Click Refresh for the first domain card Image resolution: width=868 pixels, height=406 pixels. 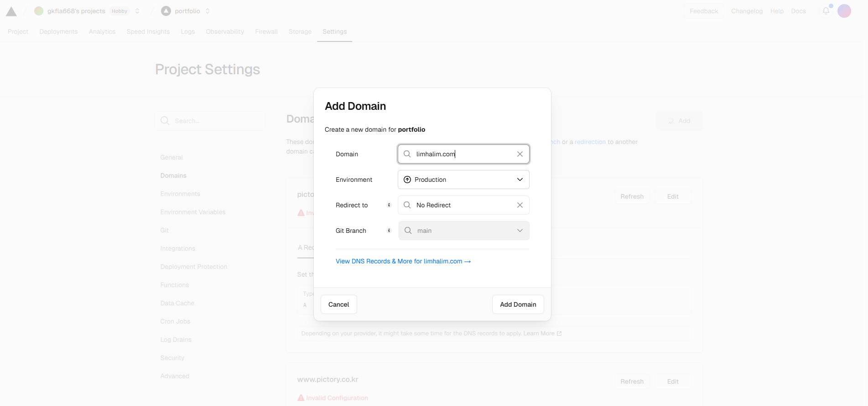tap(632, 196)
